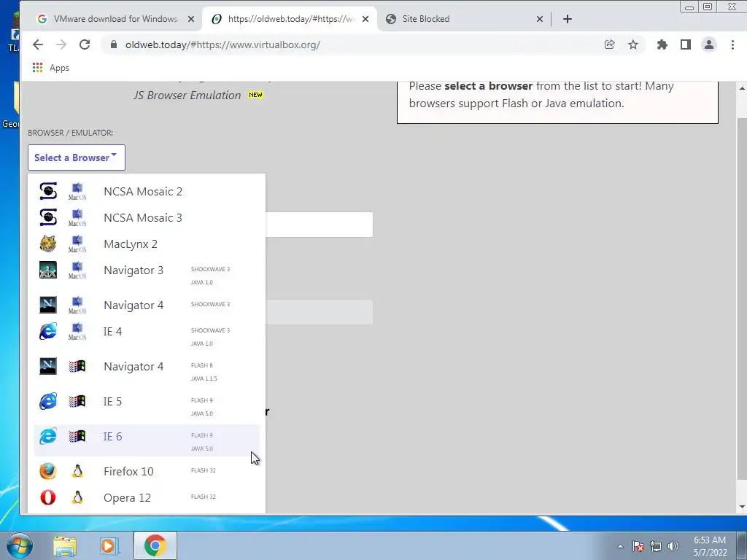
Task: Click the Chrome taskbar icon
Action: [155, 545]
